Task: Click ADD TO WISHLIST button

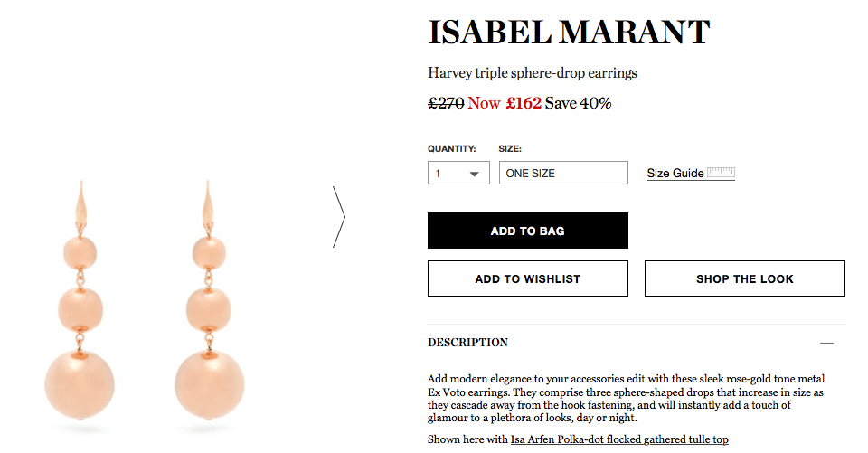Action: (x=527, y=278)
